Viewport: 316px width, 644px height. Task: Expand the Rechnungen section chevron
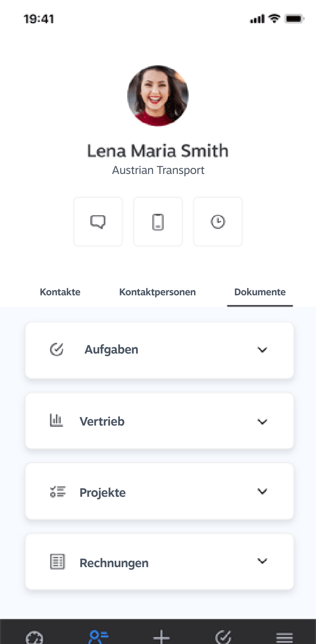coord(263,561)
